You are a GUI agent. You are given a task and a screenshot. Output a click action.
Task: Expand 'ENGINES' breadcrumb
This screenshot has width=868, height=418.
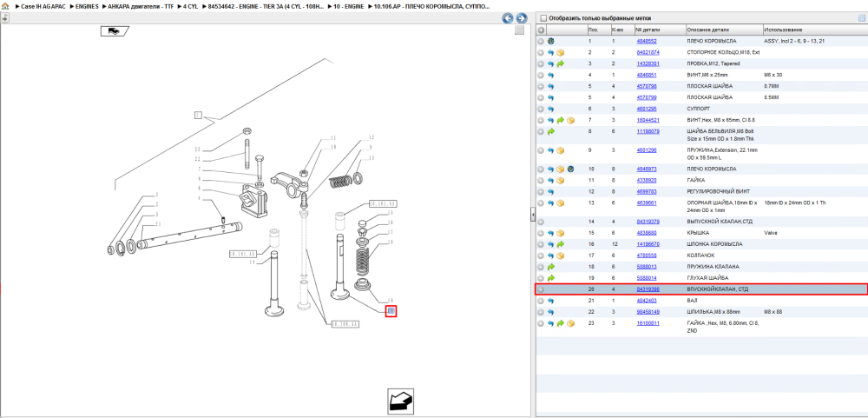[x=87, y=5]
